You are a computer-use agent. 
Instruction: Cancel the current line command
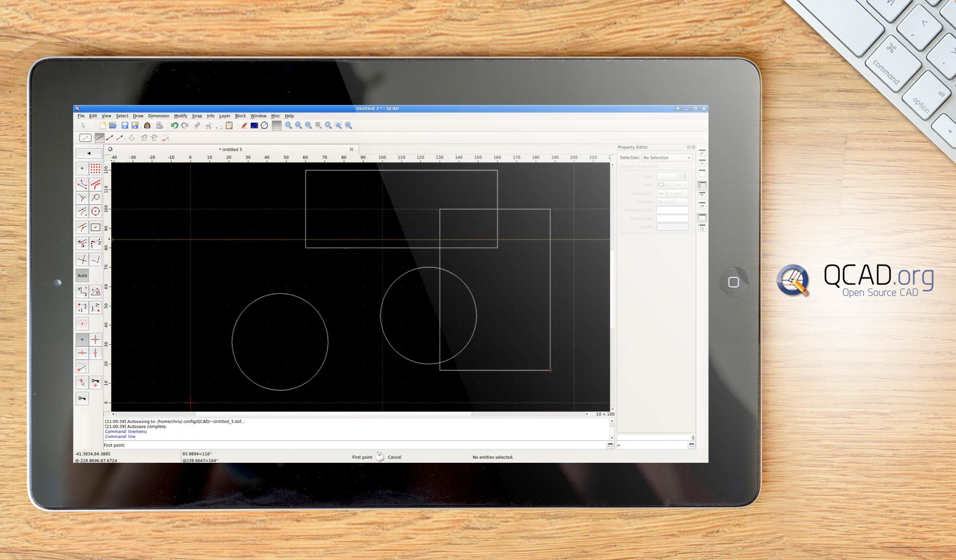395,457
